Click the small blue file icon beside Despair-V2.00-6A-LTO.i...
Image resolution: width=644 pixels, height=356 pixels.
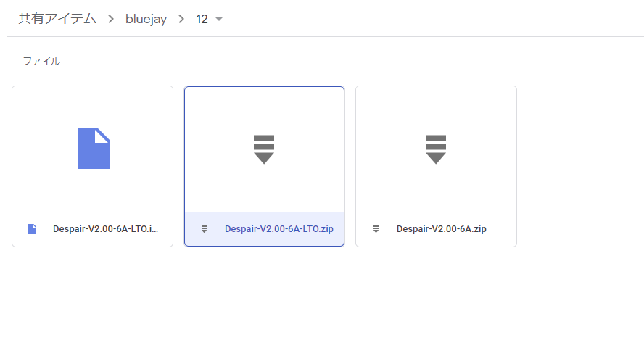pos(32,229)
